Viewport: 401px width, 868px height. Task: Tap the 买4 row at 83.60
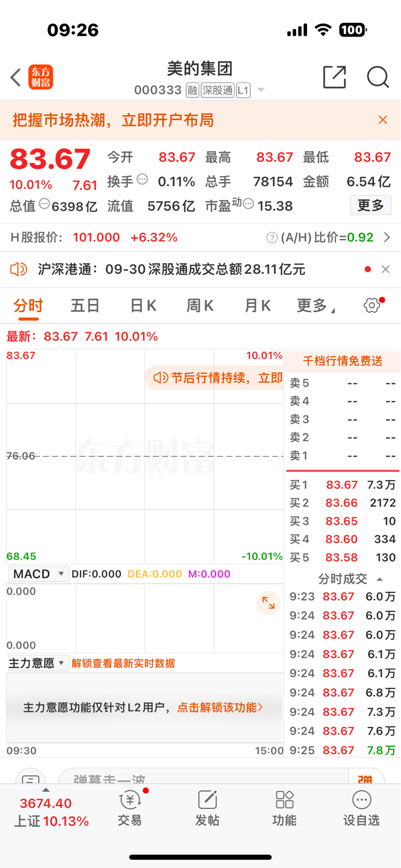343,539
